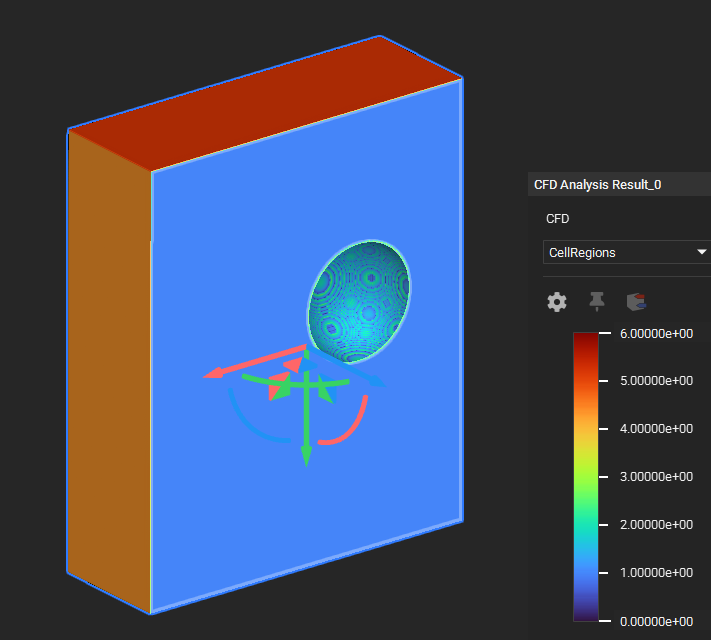
Task: Click the 0.00000e+00 minimum legend value
Action: 658,621
